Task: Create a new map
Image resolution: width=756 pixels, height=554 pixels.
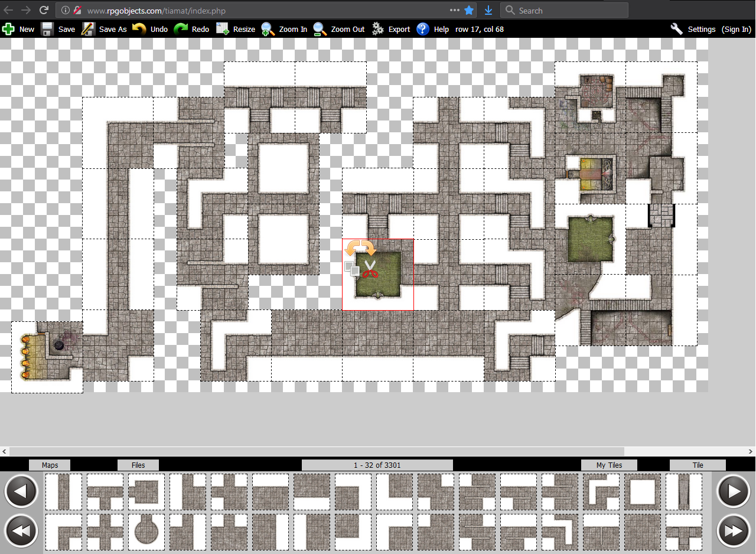Action: click(19, 28)
